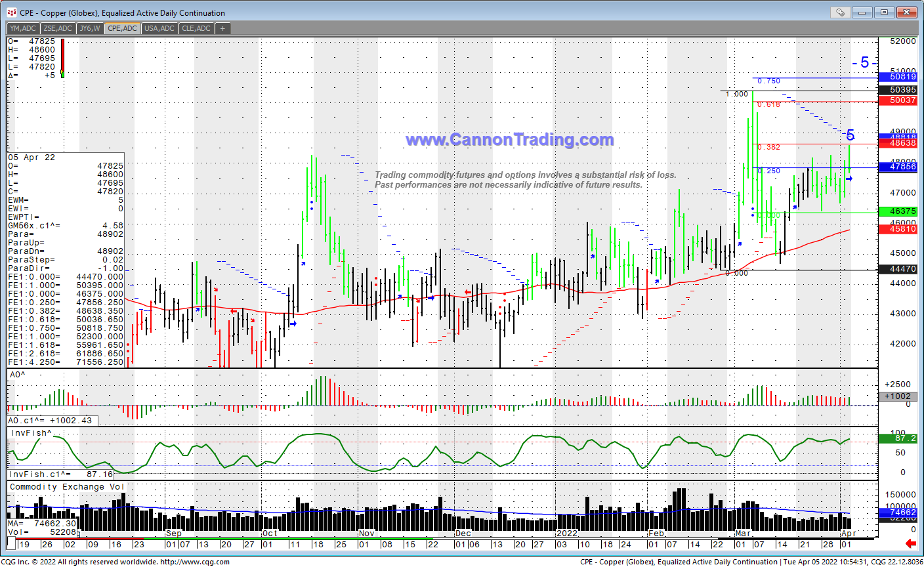Image resolution: width=924 pixels, height=567 pixels.
Task: Click the AO^ study label
Action: [18, 374]
